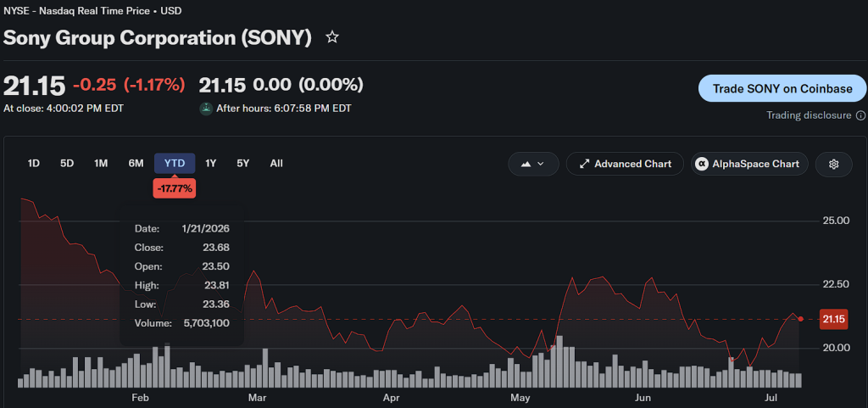Click the tooltip High value 23.81
The height and width of the screenshot is (408, 868).
point(216,285)
